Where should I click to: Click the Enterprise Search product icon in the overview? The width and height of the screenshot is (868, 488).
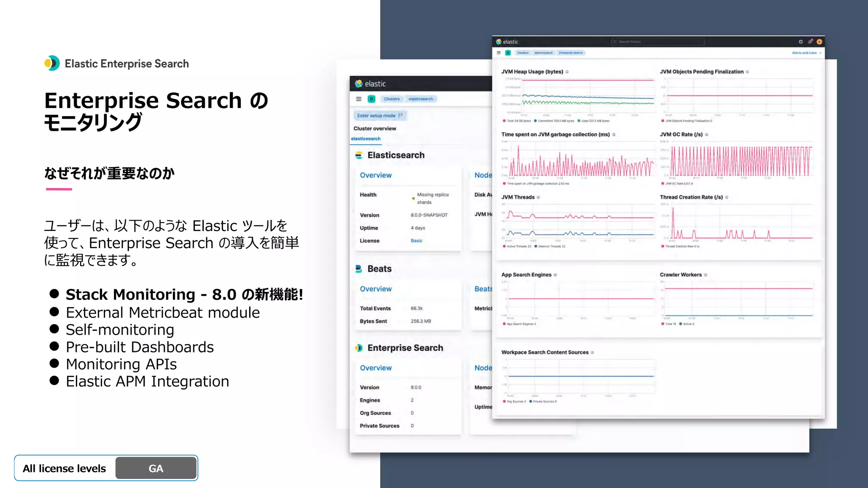[359, 348]
